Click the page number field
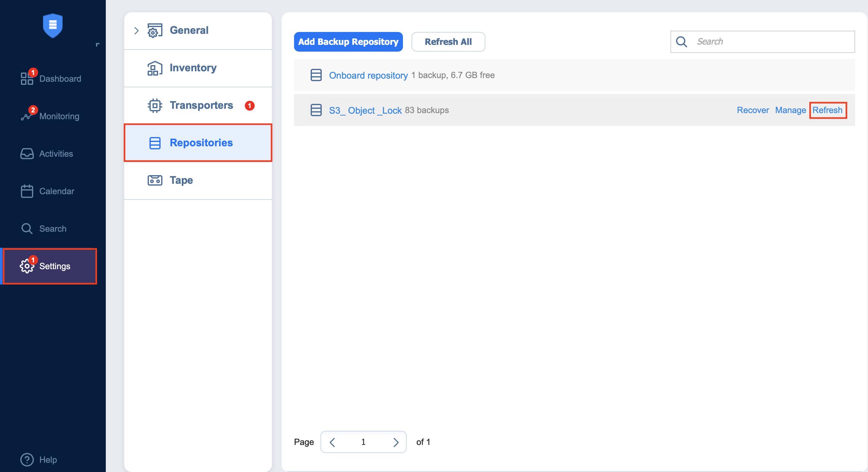The image size is (868, 472). 363,442
